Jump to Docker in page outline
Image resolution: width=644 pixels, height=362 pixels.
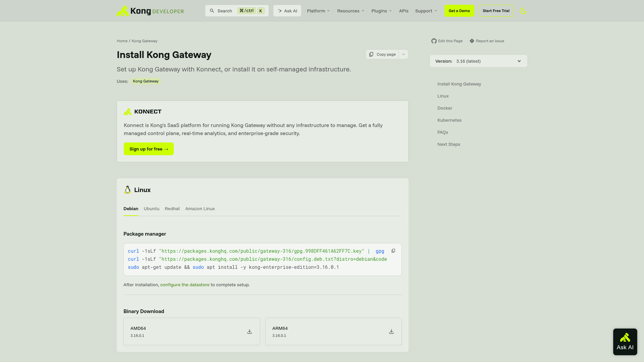point(445,108)
